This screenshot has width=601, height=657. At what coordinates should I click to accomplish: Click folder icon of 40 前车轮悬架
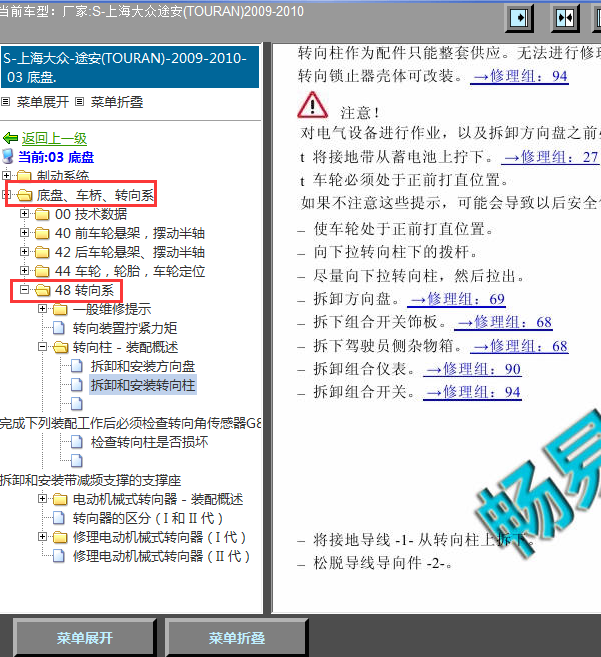[x=42, y=233]
